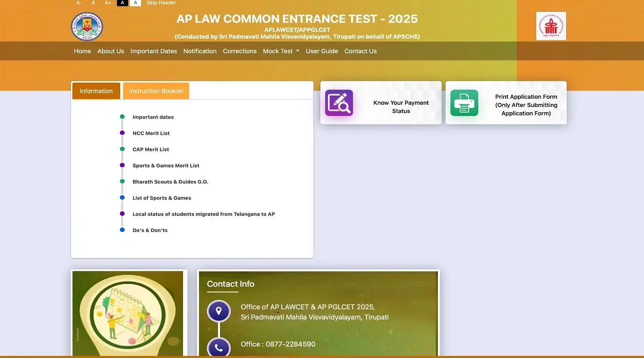
Task: Click the AP LAW COMMON ENTRANCE TEST title
Action: pos(297,18)
